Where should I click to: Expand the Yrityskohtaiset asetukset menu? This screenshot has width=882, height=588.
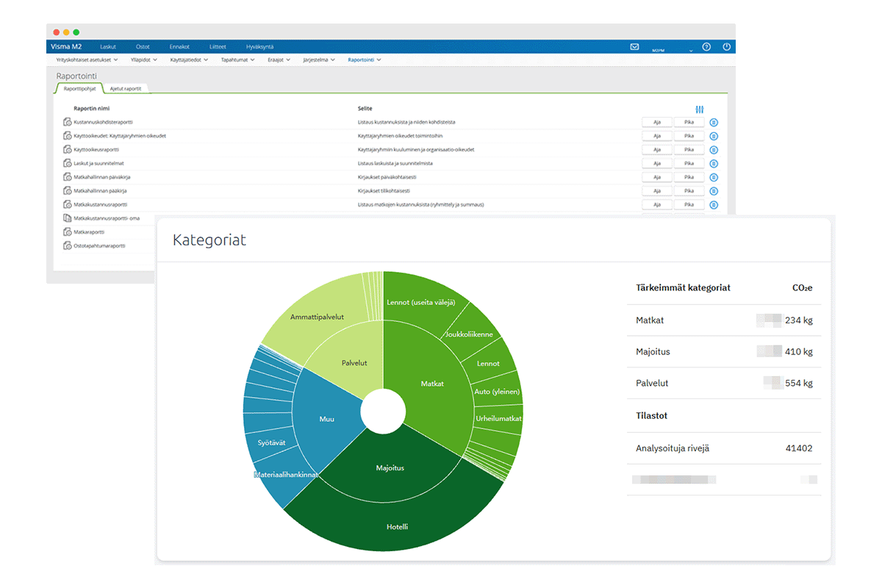tap(87, 60)
